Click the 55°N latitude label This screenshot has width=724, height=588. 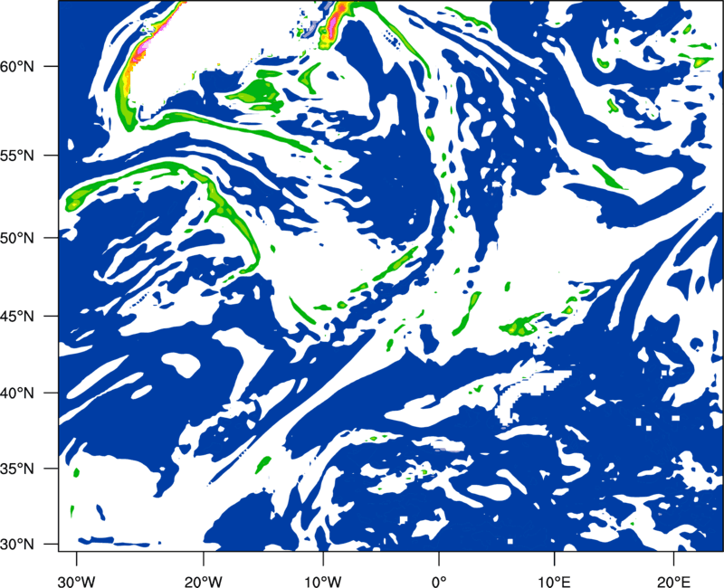coord(17,156)
